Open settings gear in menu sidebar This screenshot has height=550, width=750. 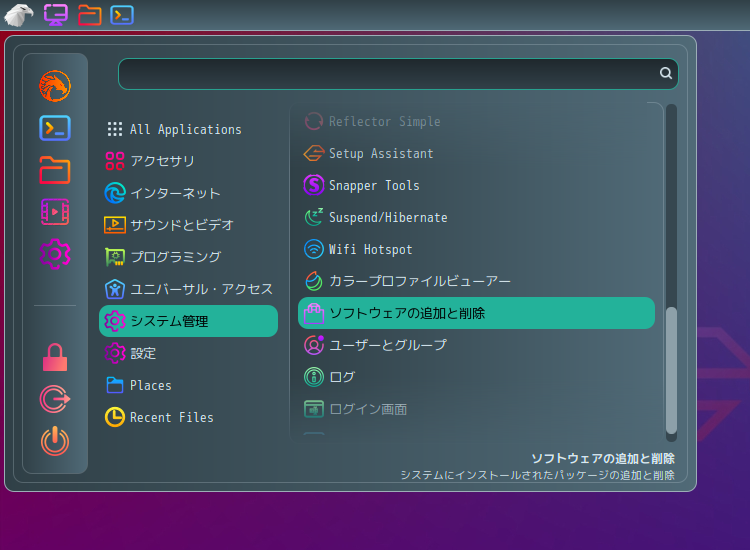55,254
